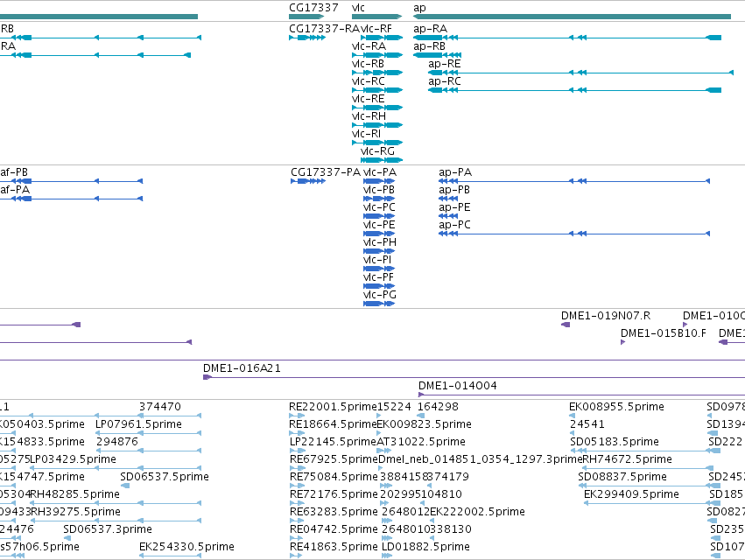Select LP07961.5prime EST label
745x560 pixels.
click(138, 424)
